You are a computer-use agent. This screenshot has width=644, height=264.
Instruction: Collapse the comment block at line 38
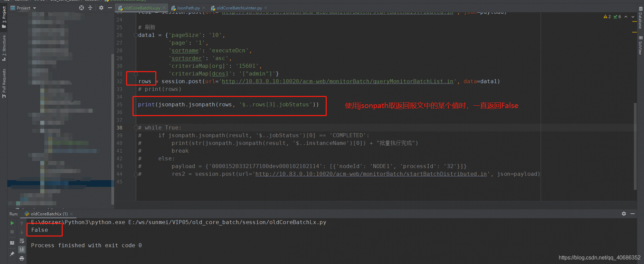coord(136,128)
